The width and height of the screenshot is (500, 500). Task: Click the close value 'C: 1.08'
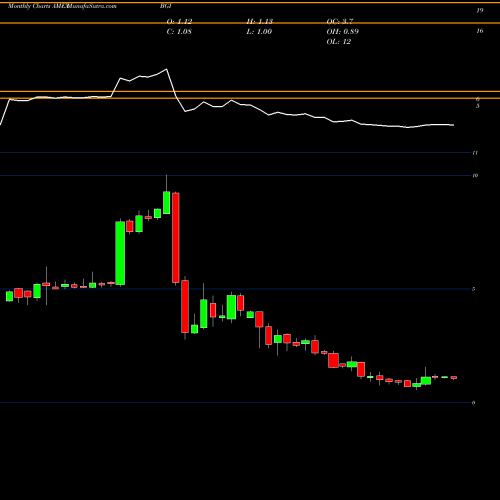179,32
